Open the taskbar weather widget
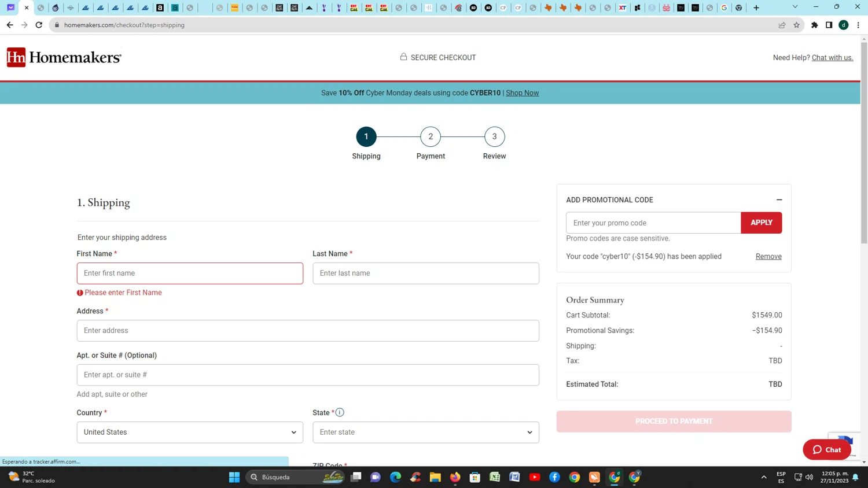The height and width of the screenshot is (488, 868). tap(32, 477)
